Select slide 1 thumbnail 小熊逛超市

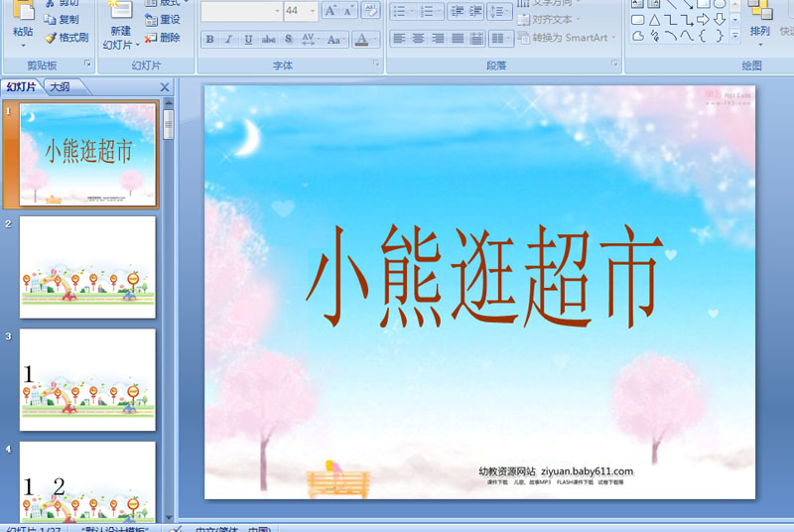(x=87, y=155)
